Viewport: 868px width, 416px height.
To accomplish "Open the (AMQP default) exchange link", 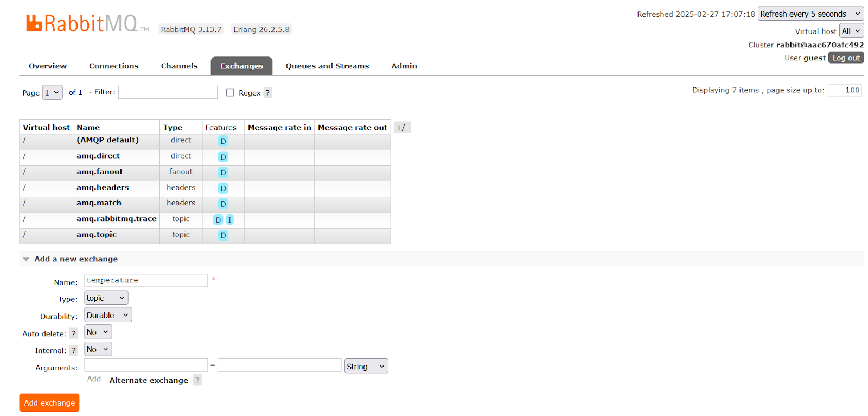I will (108, 140).
